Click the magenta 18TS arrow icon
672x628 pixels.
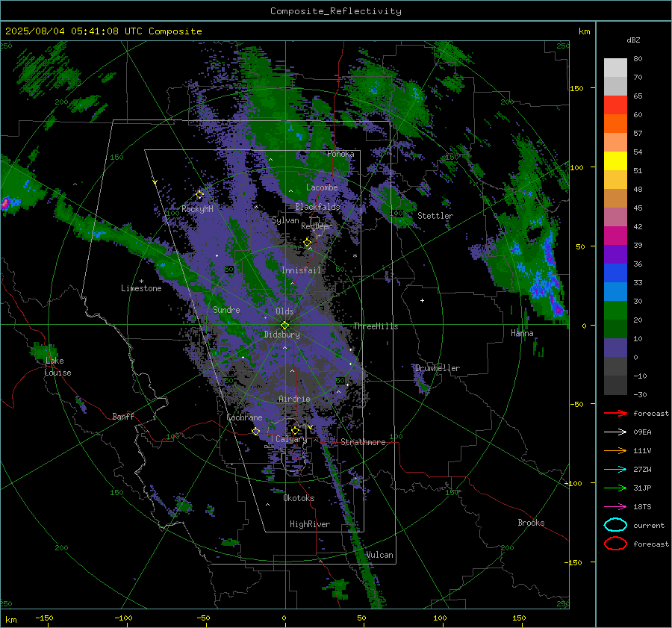(x=615, y=507)
